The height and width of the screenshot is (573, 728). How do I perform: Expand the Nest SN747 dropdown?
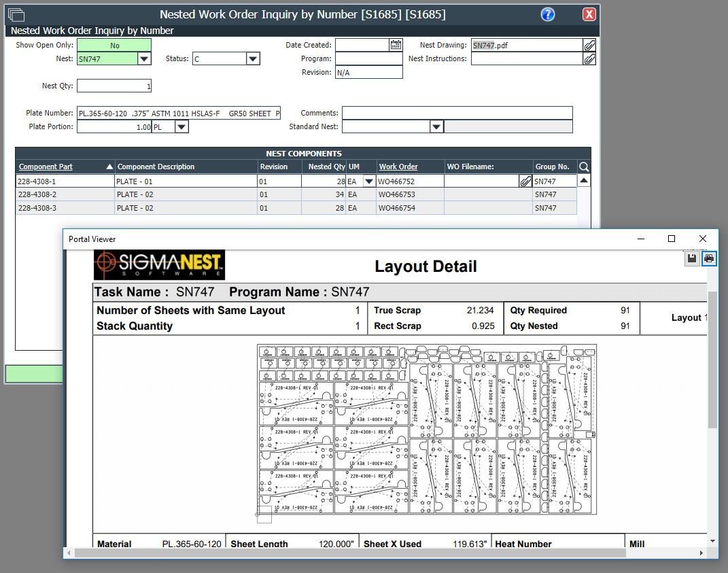point(144,59)
